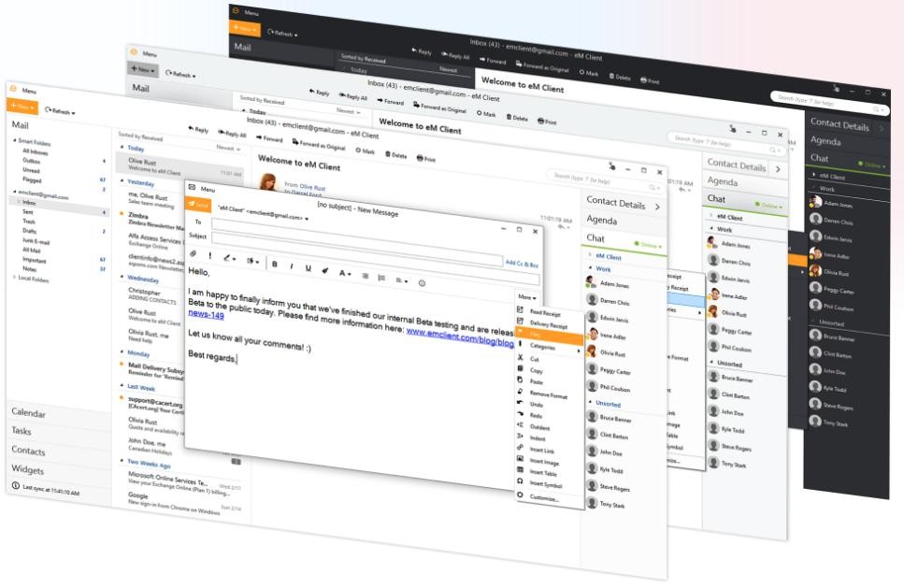Insert an emoticon using the smiley icon
The image size is (904, 588).
coord(422,283)
